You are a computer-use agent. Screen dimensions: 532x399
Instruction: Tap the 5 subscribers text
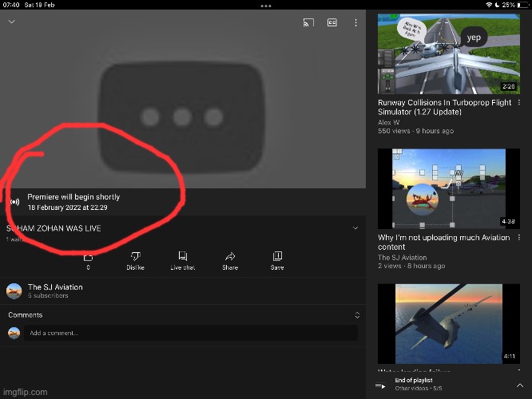pyautogui.click(x=48, y=295)
